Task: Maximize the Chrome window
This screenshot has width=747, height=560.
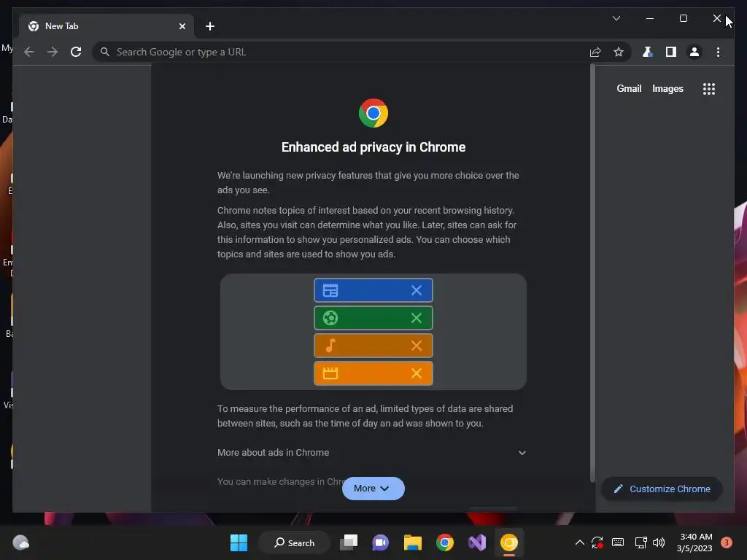Action: point(683,18)
